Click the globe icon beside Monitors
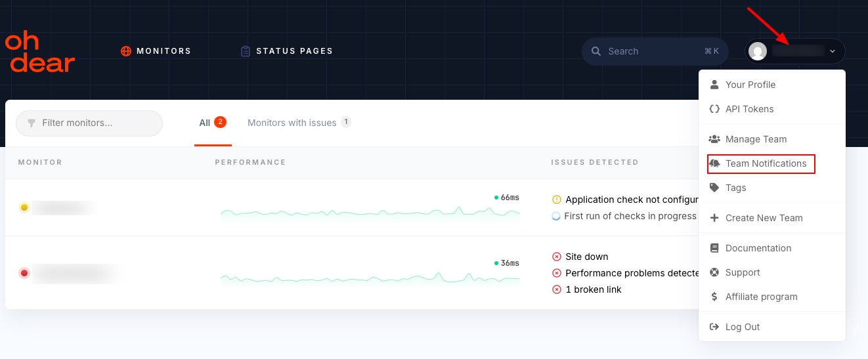 (x=126, y=51)
